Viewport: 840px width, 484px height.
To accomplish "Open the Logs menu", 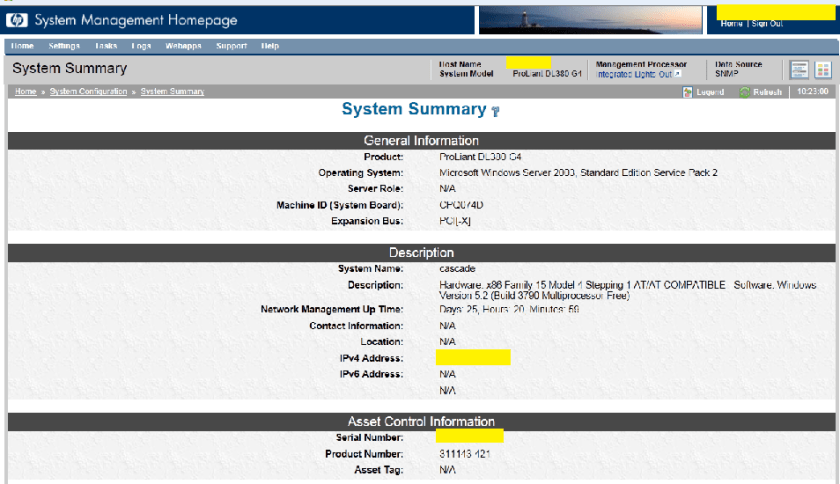I will 141,46.
